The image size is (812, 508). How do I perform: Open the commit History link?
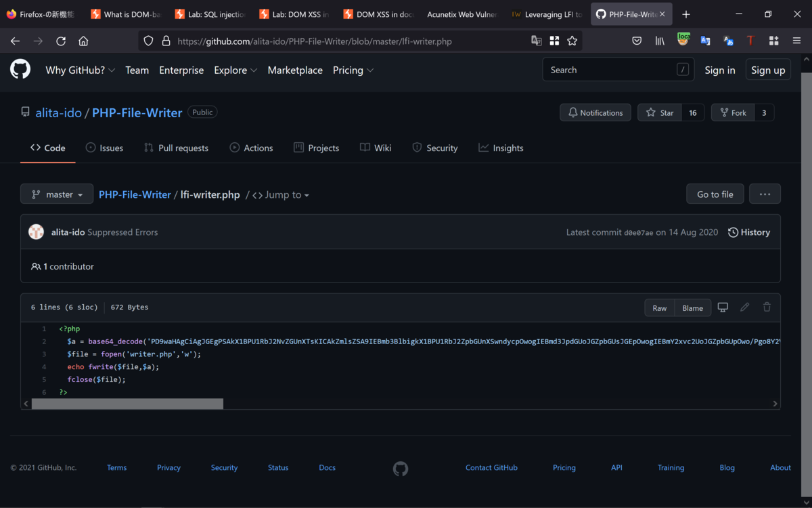pos(749,232)
